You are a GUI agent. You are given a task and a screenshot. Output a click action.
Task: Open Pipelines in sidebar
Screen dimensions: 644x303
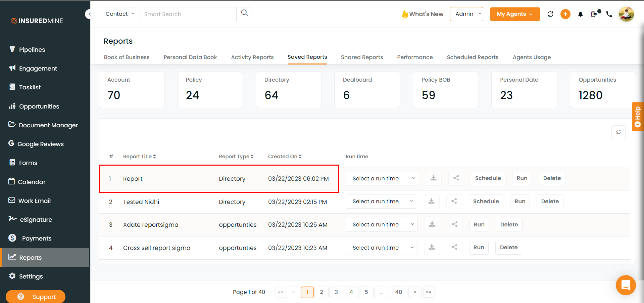[x=32, y=50]
